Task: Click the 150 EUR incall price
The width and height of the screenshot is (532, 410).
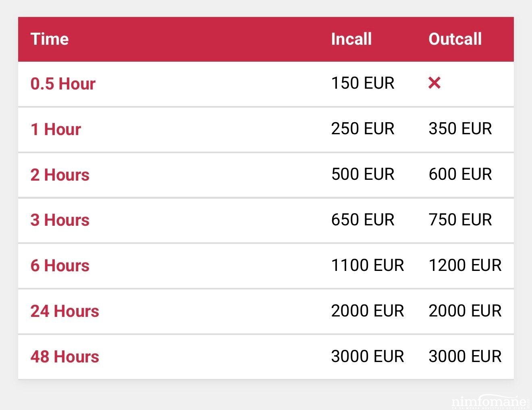Action: click(x=362, y=83)
